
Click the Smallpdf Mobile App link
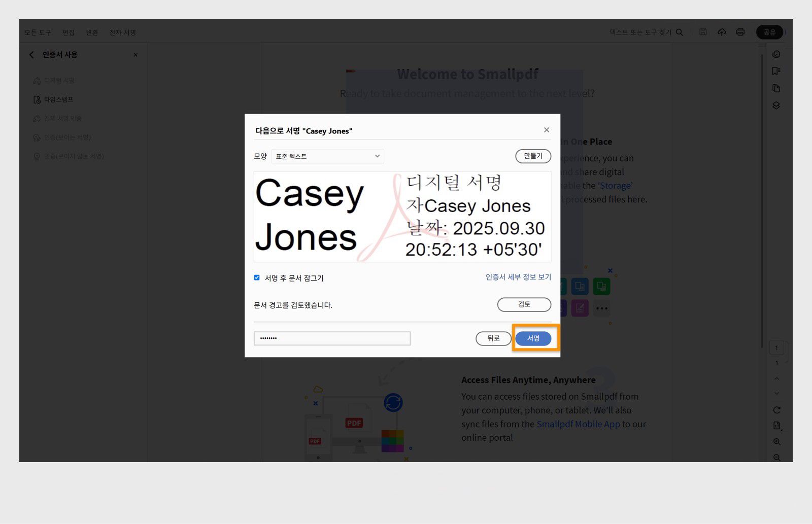(578, 424)
